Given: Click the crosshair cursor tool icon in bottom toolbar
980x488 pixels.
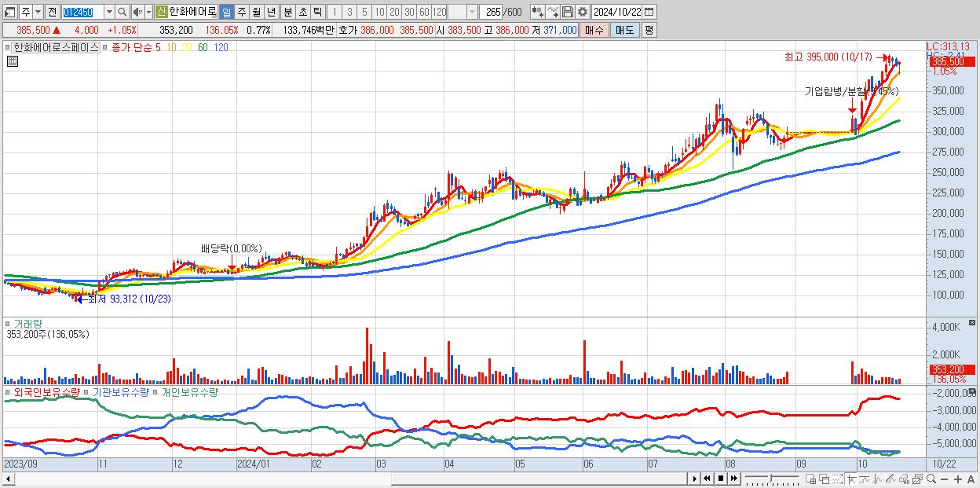Looking at the screenshot, I should tap(851, 479).
